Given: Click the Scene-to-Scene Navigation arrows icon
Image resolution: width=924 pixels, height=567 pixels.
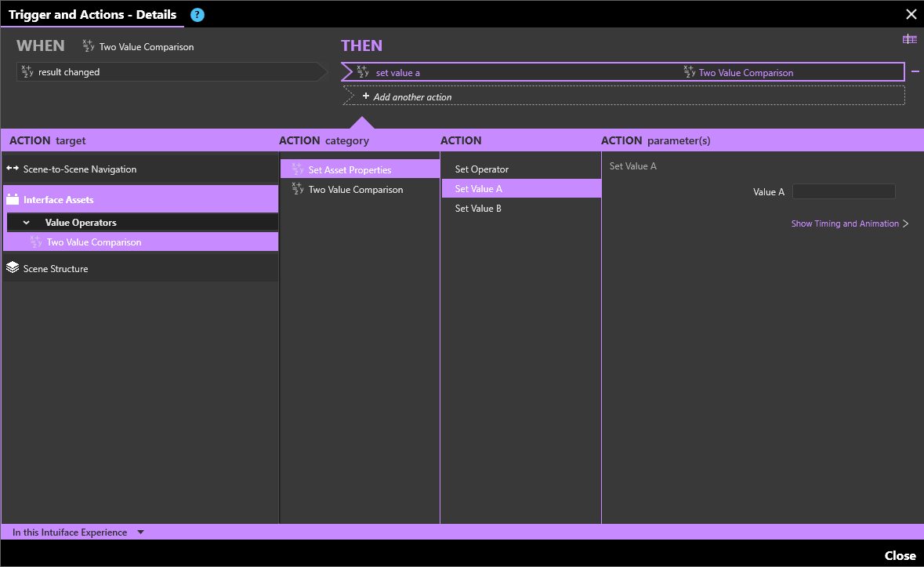Looking at the screenshot, I should pos(13,169).
